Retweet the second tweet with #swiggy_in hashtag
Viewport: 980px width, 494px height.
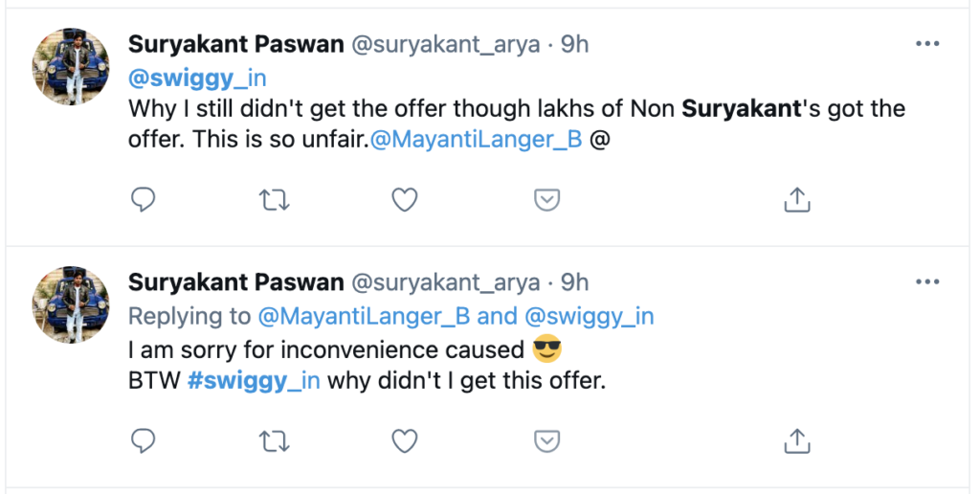275,439
